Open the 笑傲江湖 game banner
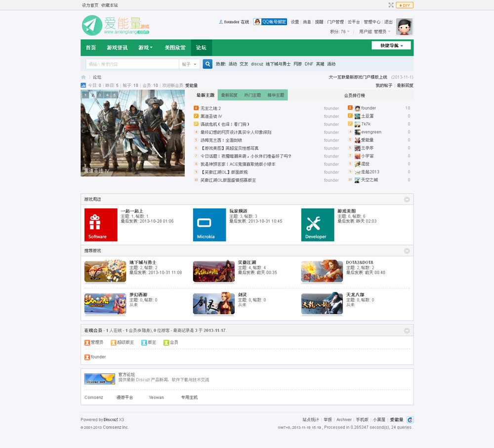Viewport: 494px width, 448px height. [214, 271]
